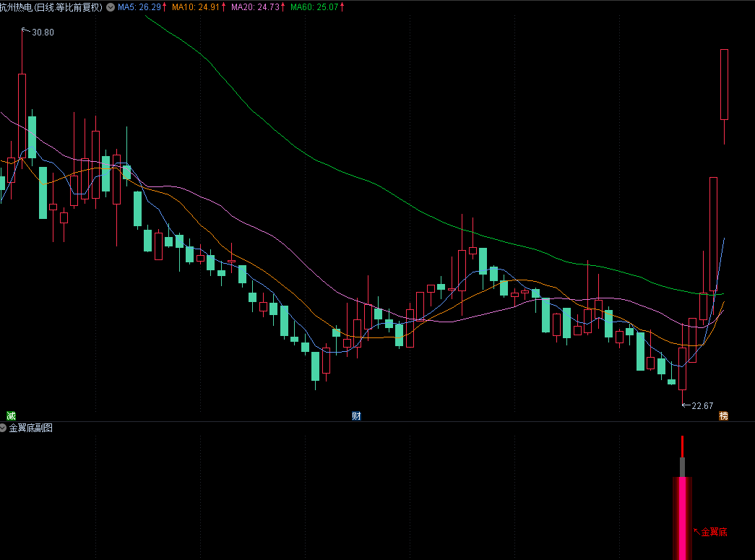Click the 杭州热电 daily chart title
Image resolution: width=755 pixels, height=560 pixels.
point(52,7)
